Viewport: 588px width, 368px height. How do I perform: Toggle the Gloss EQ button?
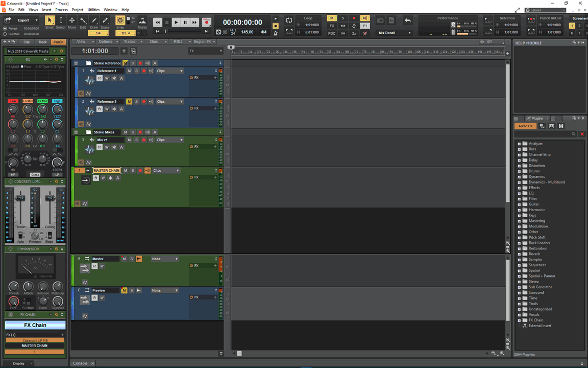35,175
